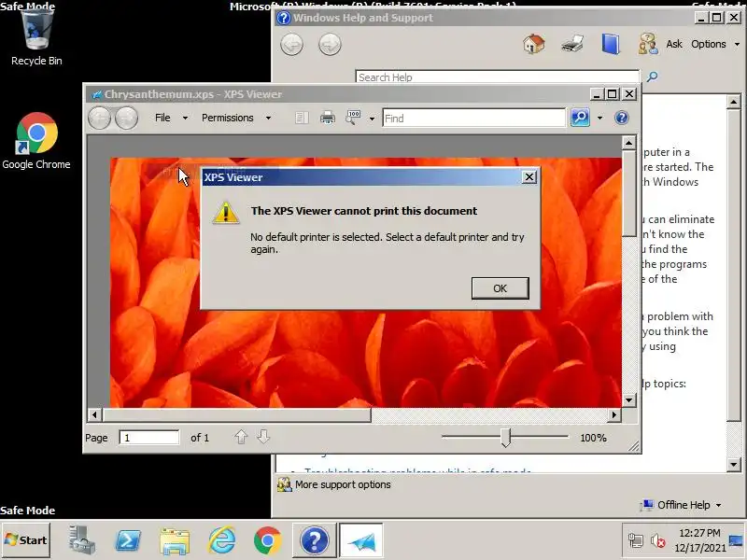Maximize the XPS Viewer window

point(613,94)
